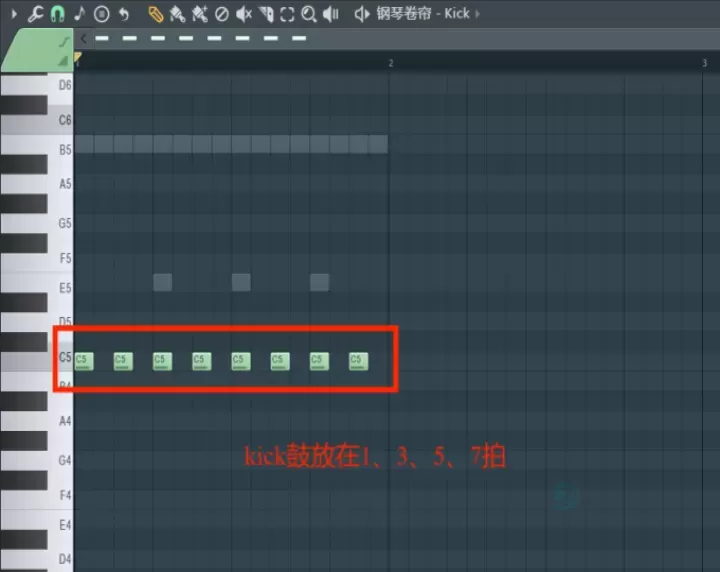Click the second ghost note on E5 row
Image resolution: width=720 pixels, height=572 pixels.
(x=241, y=282)
